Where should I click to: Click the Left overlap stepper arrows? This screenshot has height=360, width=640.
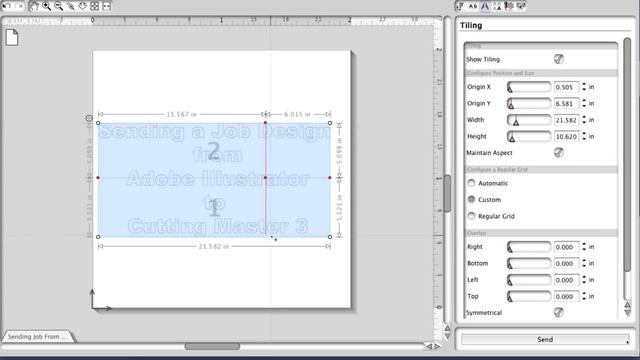point(584,280)
